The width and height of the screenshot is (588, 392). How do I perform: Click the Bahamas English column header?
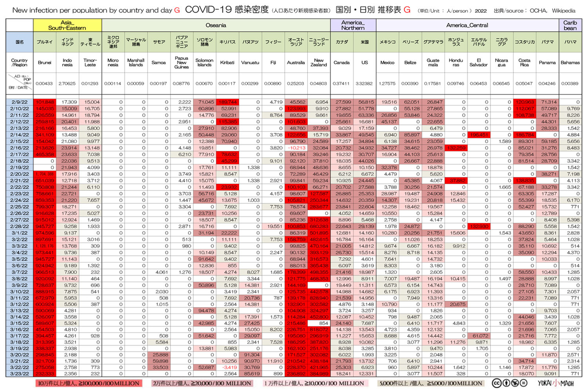[570, 63]
